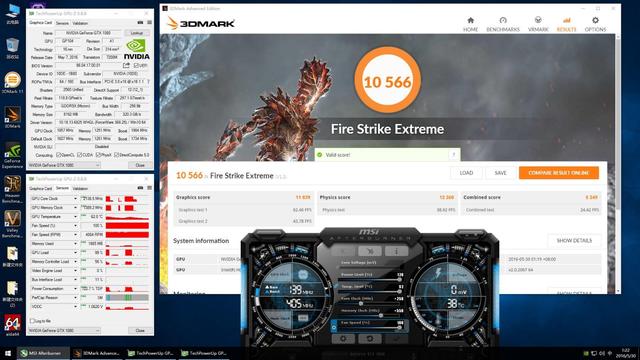This screenshot has height=360, width=640.
Task: Open the VRMark tab in 3DMark
Action: (x=538, y=24)
